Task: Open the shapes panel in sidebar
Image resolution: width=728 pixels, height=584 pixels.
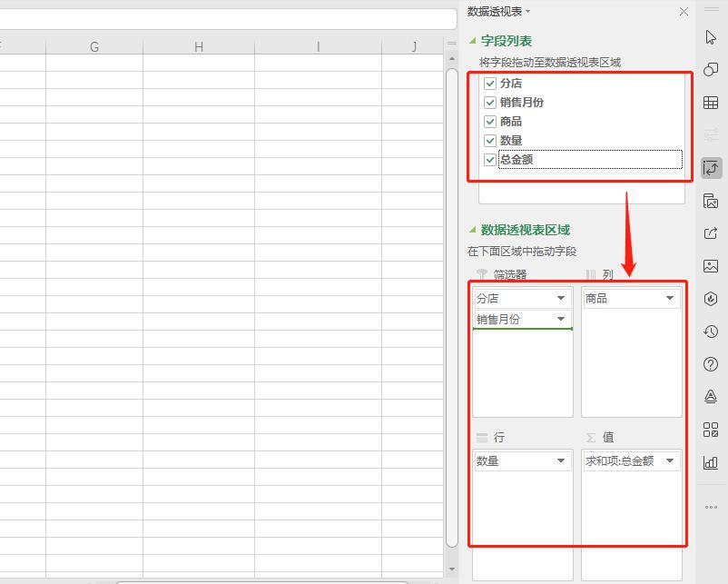Action: (x=711, y=70)
